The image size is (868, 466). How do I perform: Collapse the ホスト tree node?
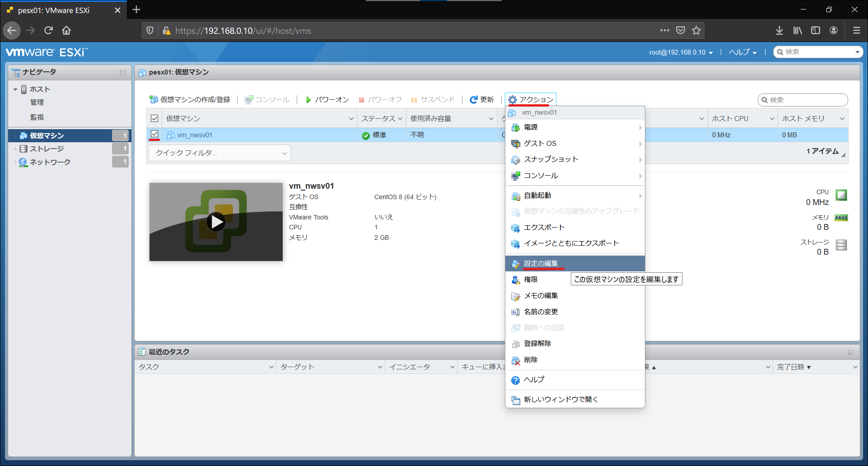15,89
